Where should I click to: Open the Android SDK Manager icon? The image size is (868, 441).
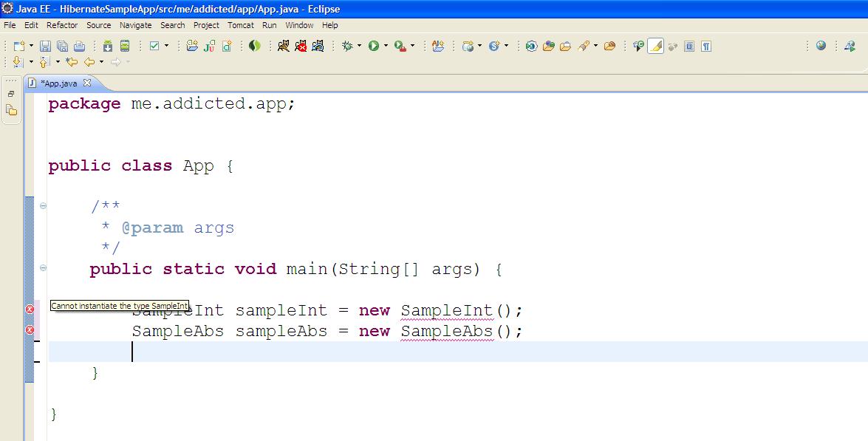pyautogui.click(x=107, y=47)
